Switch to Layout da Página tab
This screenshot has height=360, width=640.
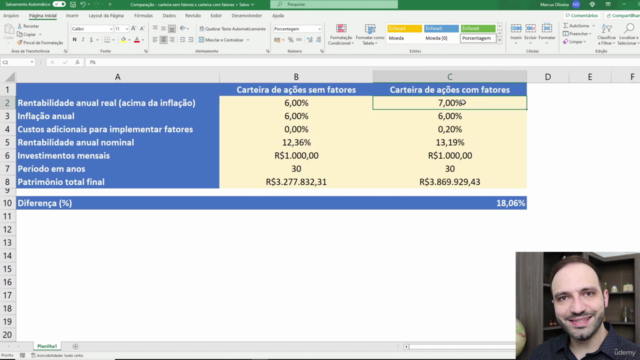(x=106, y=16)
